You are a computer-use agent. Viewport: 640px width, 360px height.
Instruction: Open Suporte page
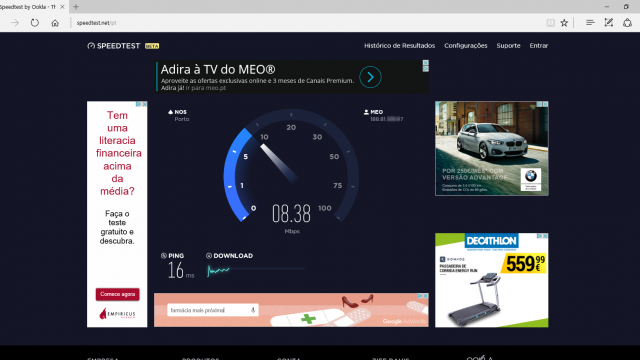point(508,46)
